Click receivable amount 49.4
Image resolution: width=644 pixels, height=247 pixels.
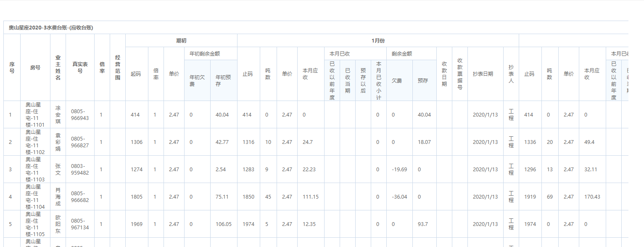(x=589, y=142)
